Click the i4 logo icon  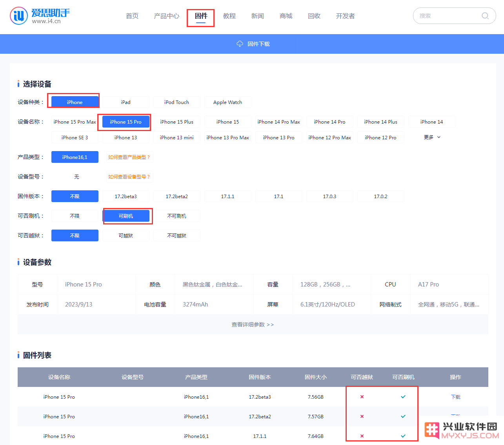coord(18,16)
